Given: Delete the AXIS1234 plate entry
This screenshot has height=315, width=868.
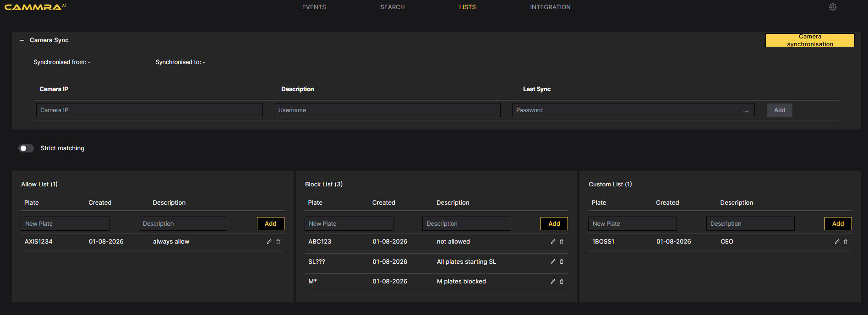Looking at the screenshot, I should 278,242.
